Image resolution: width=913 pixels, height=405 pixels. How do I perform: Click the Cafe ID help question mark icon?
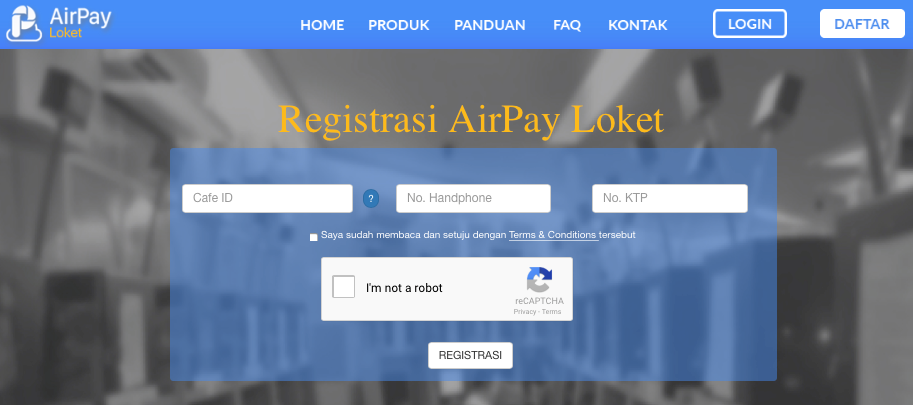tap(371, 198)
